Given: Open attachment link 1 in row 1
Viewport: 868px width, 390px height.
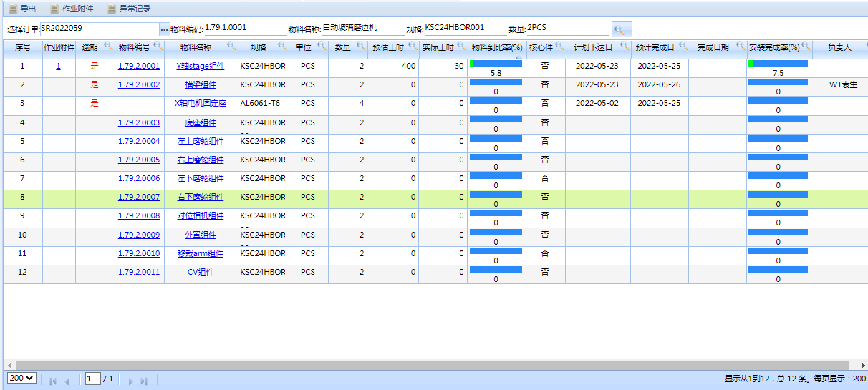Looking at the screenshot, I should point(59,66).
